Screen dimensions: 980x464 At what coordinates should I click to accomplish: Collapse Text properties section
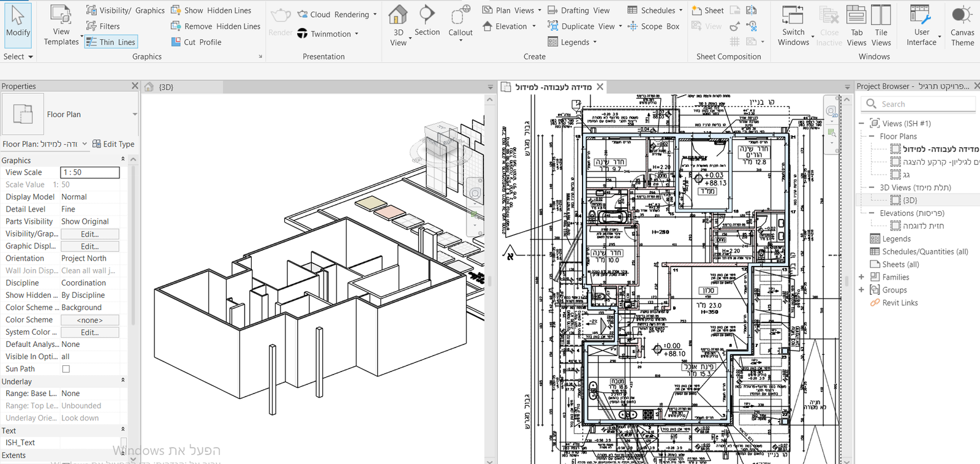(x=123, y=430)
